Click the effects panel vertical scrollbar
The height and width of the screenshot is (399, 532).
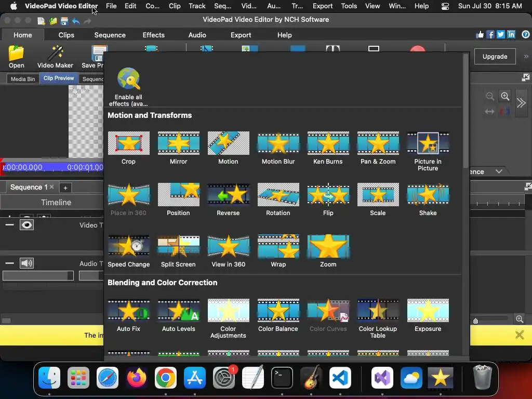click(466, 110)
